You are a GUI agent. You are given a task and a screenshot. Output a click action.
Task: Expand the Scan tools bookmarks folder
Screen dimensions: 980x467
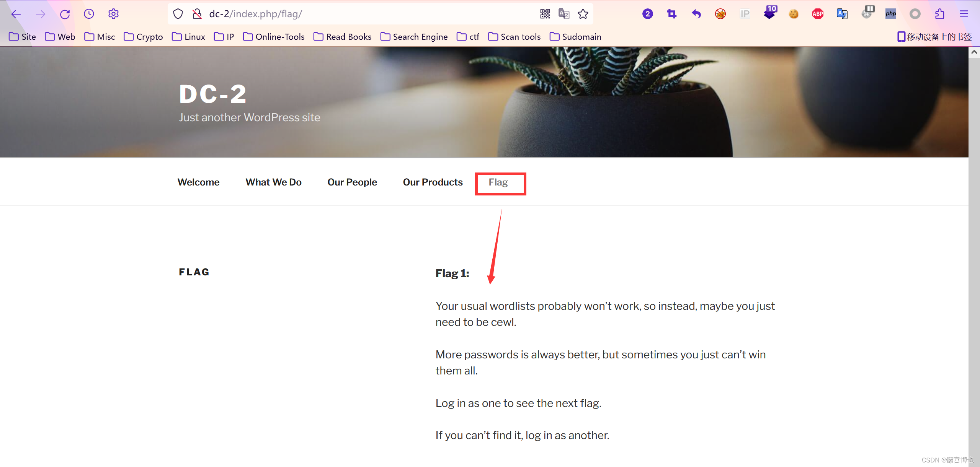(514, 37)
